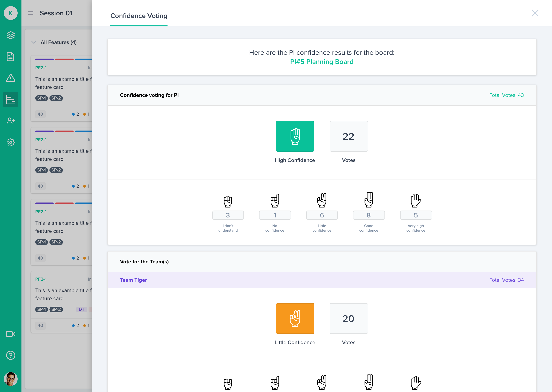This screenshot has height=392, width=552.
Task: Click the add user sidebar icon
Action: (11, 121)
